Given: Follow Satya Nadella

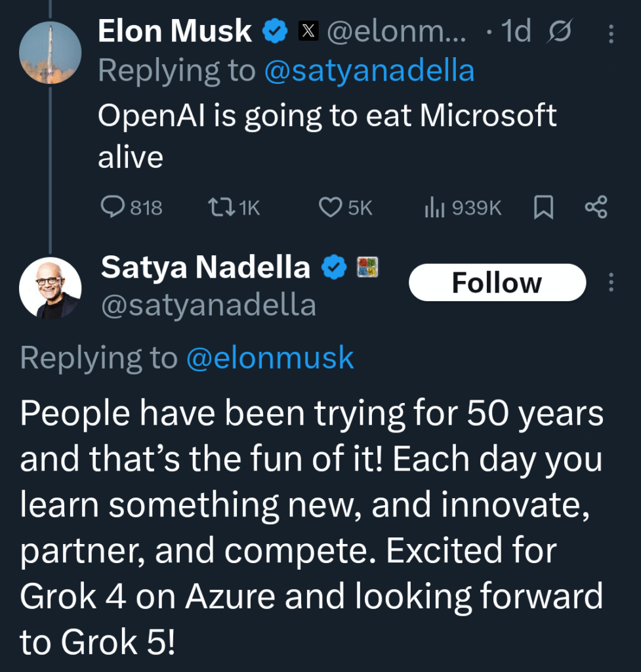Looking at the screenshot, I should 497,282.
